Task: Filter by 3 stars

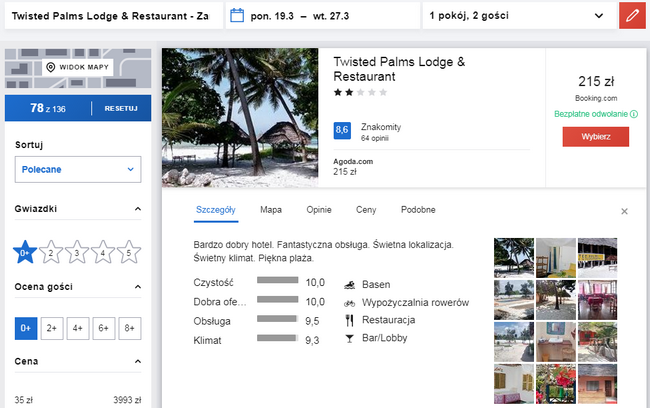Action: pyautogui.click(x=77, y=252)
